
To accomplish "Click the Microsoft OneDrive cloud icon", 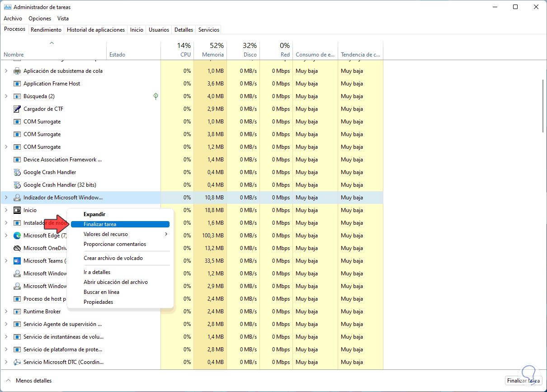I will point(17,248).
